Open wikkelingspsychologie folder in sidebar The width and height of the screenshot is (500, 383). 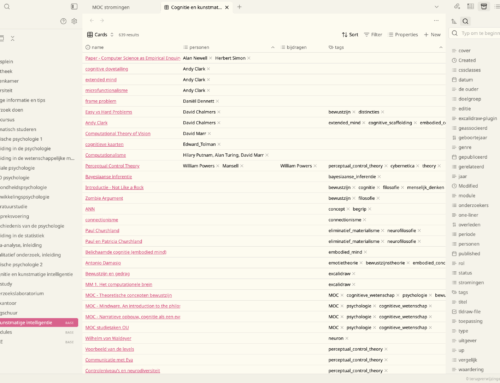pos(25,197)
